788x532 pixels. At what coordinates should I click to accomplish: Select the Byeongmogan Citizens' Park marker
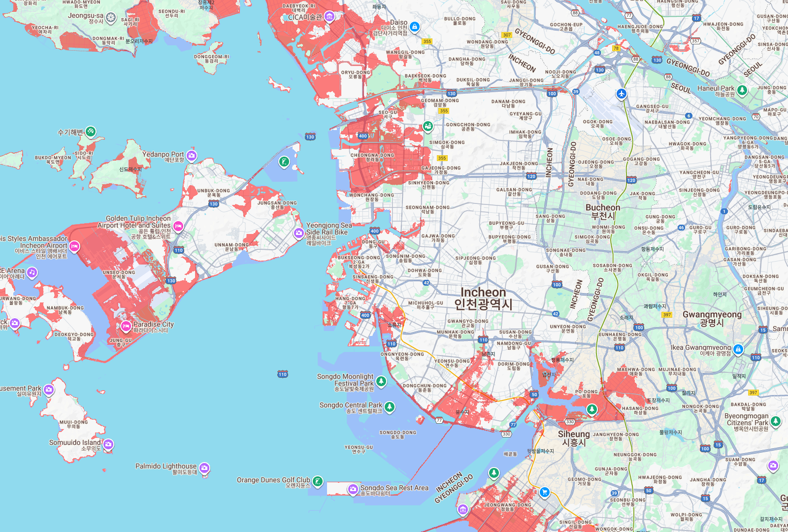point(776,421)
